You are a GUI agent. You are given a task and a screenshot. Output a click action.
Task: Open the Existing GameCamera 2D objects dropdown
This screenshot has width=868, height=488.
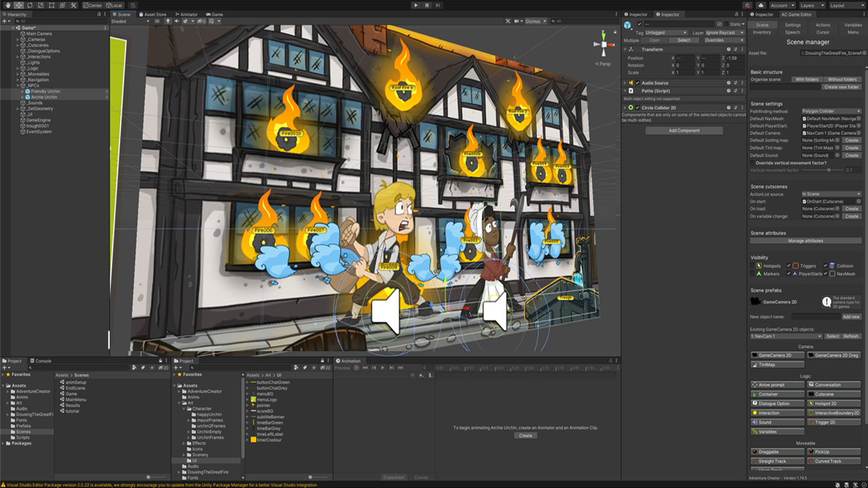point(786,336)
